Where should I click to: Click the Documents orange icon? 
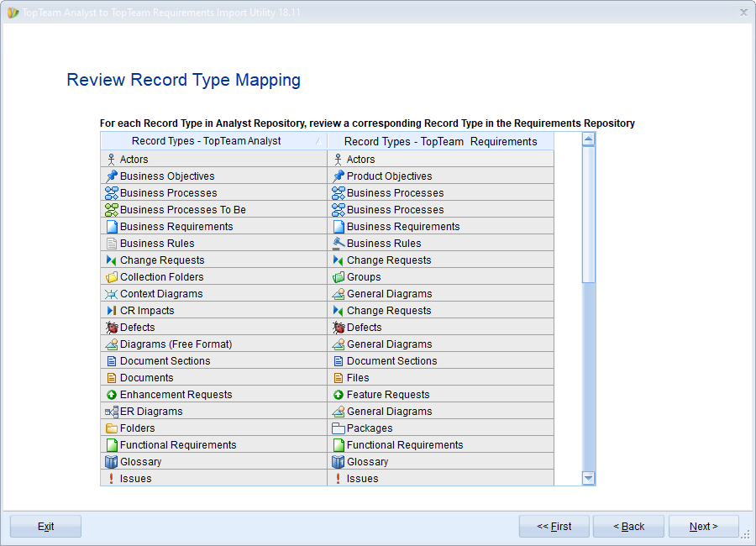112,378
